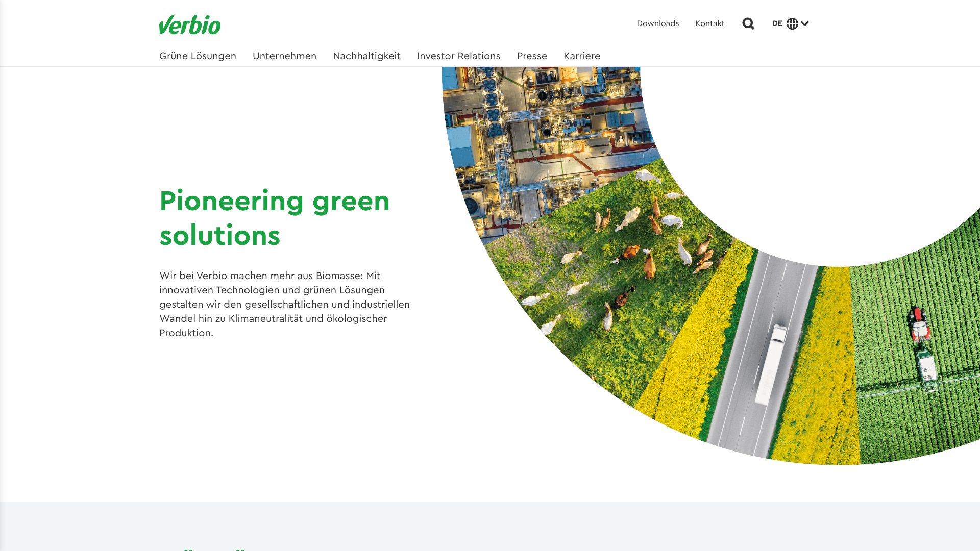Click the white truck in the hero image
The image size is (980, 551).
pos(771,362)
